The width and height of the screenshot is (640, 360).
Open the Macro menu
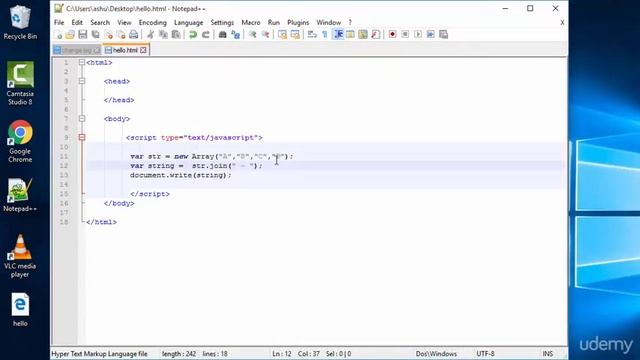click(x=251, y=22)
